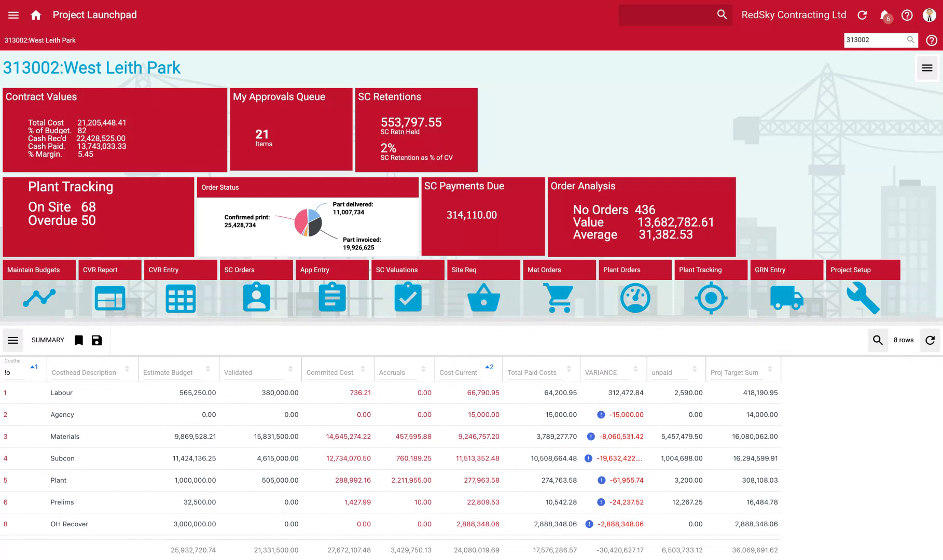Screen dimensions: 943x560
Task: Expand the summary grid hamburger menu
Action: (13, 340)
